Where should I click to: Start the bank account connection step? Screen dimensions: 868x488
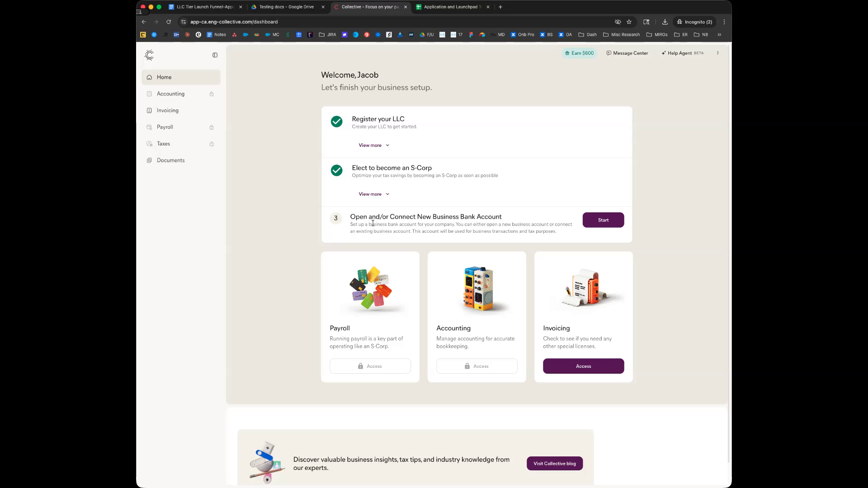click(603, 220)
